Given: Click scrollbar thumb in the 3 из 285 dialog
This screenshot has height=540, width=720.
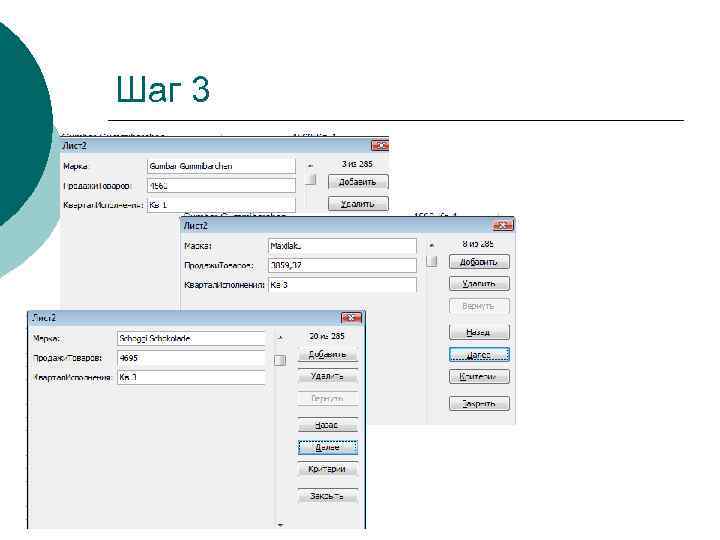Looking at the screenshot, I should [x=311, y=179].
